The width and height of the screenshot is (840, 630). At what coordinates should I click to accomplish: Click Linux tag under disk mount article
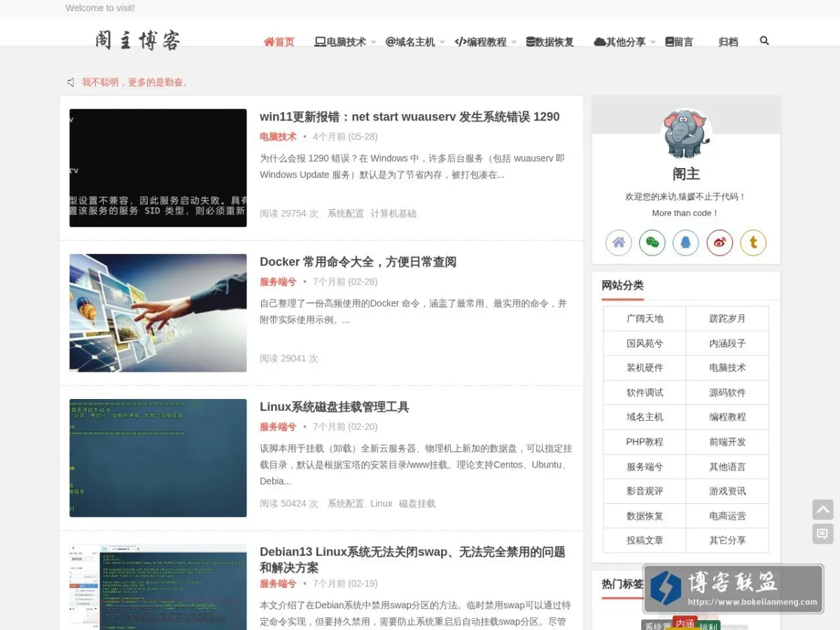[x=381, y=503]
